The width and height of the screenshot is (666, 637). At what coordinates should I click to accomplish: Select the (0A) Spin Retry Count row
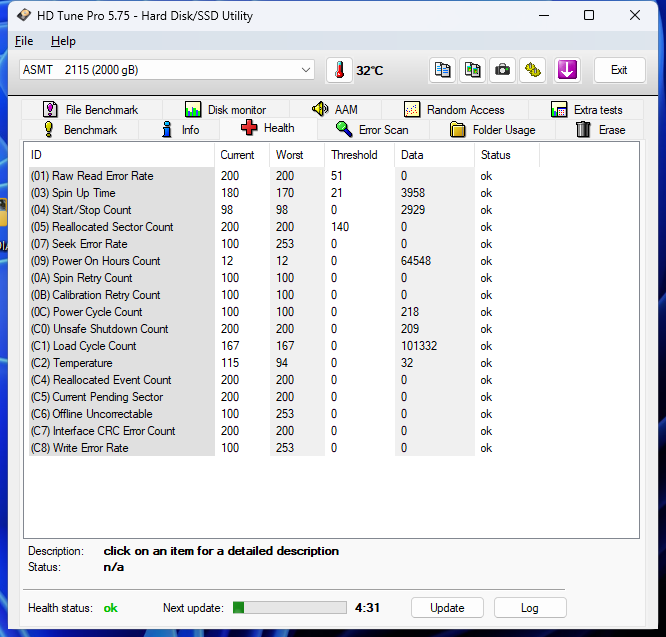click(283, 278)
